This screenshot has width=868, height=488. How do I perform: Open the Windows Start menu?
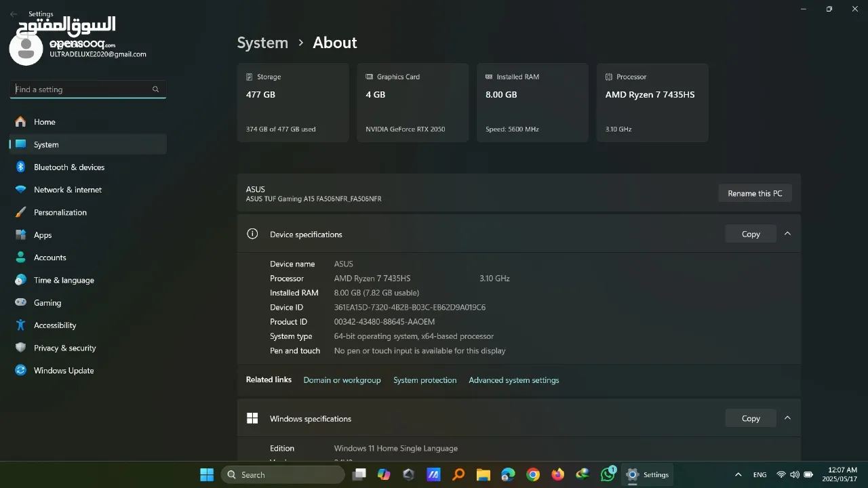tap(207, 474)
